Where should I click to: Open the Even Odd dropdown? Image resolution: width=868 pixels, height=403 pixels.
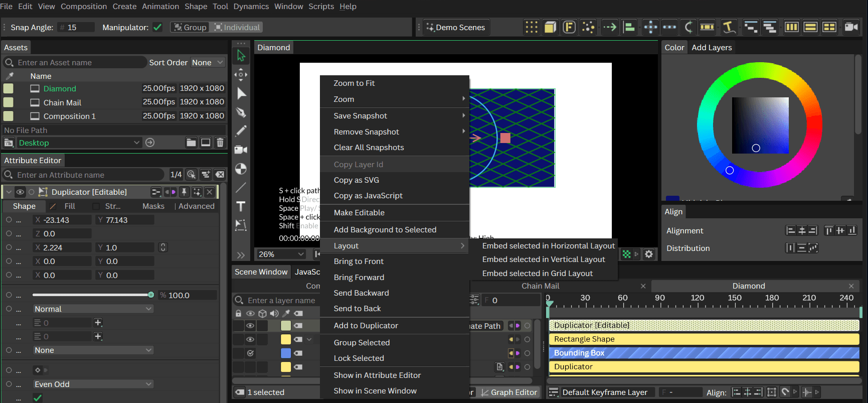point(93,384)
